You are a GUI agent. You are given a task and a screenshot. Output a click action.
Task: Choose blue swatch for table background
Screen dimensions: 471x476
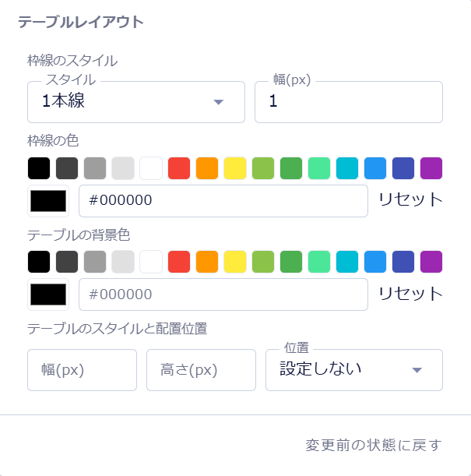(375, 262)
